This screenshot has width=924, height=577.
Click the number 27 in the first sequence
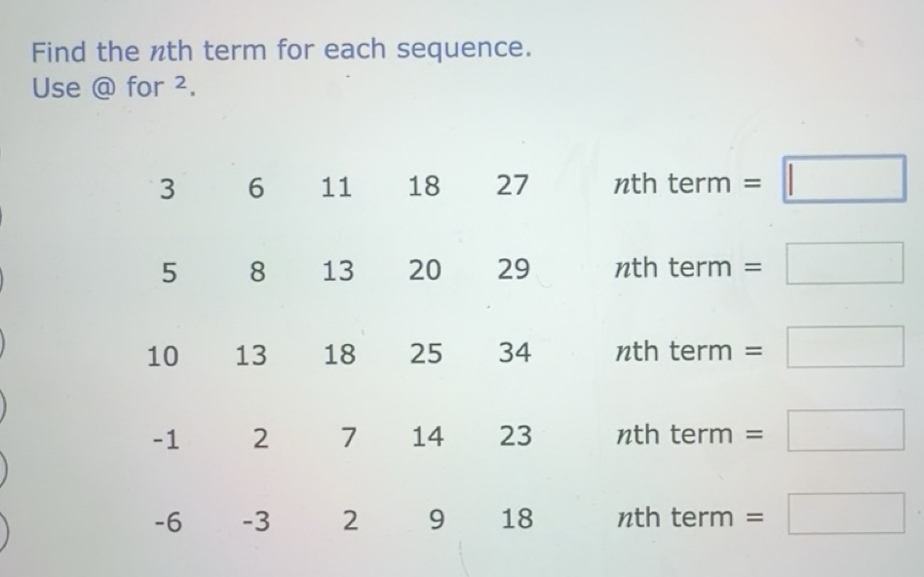[513, 185]
